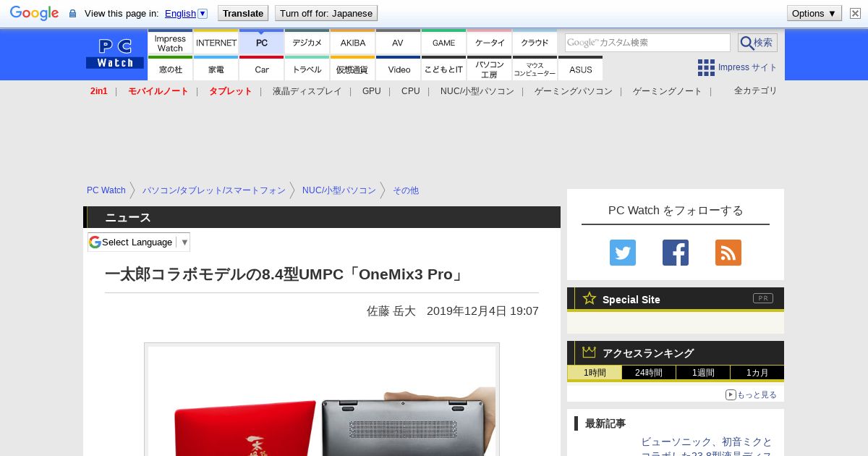Open the Select Language dropdown

click(x=139, y=242)
